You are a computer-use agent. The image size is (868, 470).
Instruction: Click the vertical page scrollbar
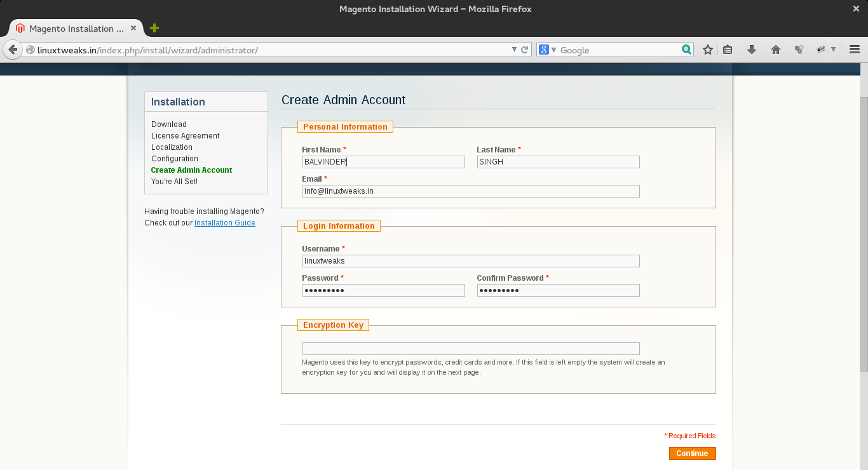[864, 235]
